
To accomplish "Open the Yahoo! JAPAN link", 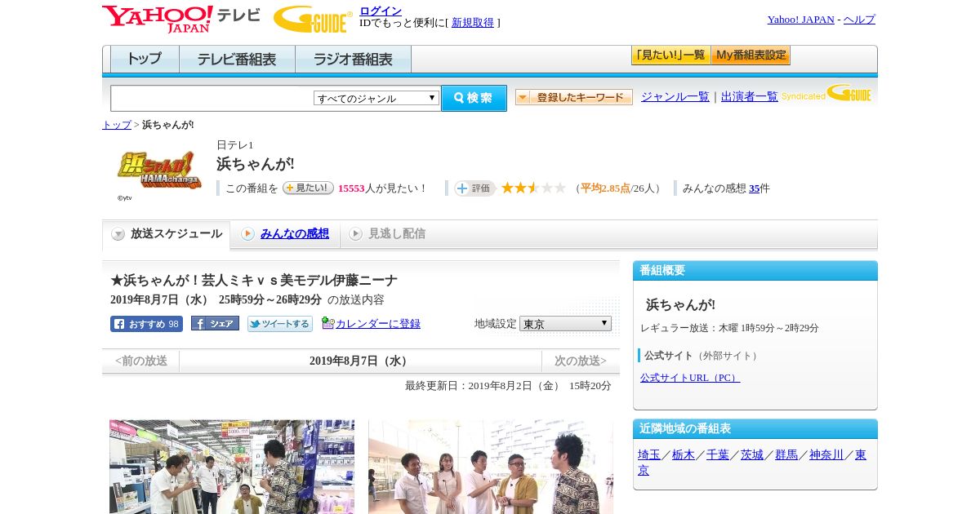I will point(801,20).
